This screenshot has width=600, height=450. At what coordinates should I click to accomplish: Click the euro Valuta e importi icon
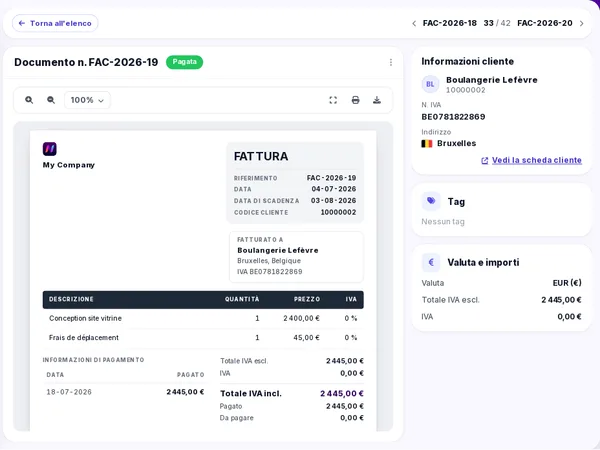[431, 262]
